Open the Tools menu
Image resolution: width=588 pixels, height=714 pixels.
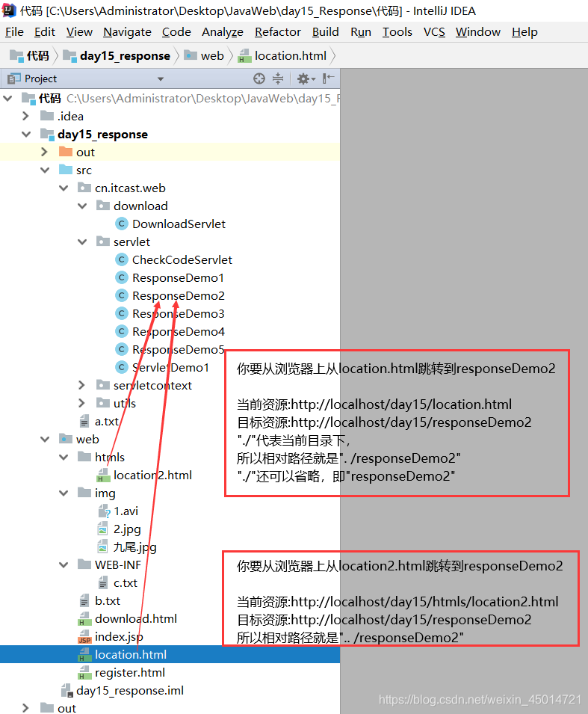397,32
